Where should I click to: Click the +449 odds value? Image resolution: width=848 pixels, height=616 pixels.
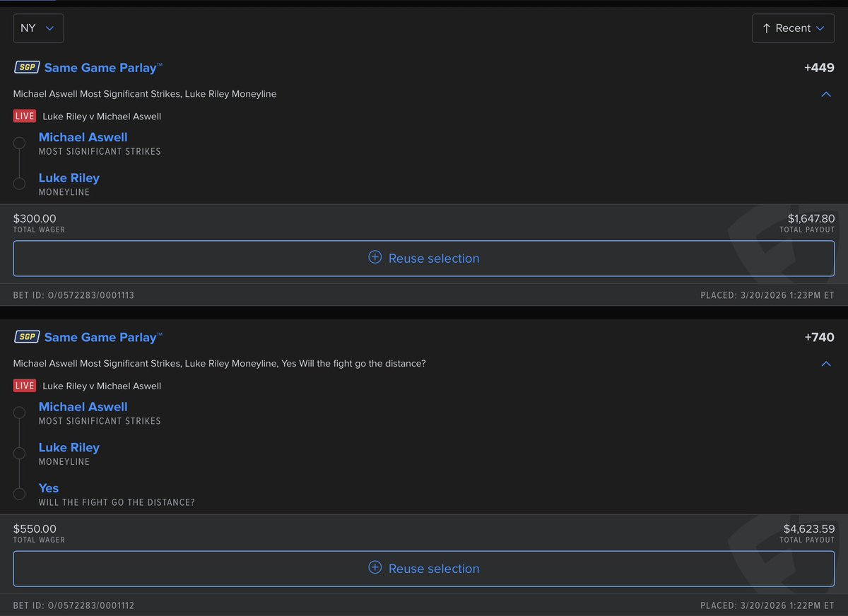tap(819, 68)
